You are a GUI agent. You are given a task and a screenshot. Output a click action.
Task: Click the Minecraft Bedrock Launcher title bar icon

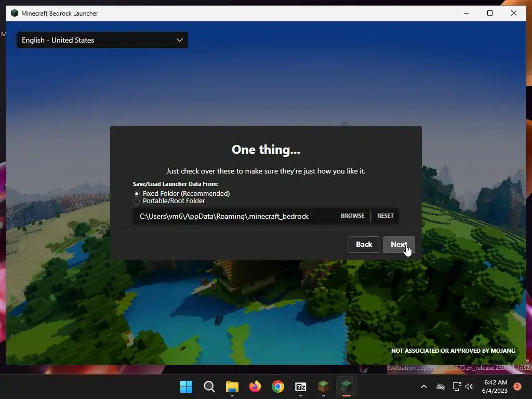(x=14, y=13)
